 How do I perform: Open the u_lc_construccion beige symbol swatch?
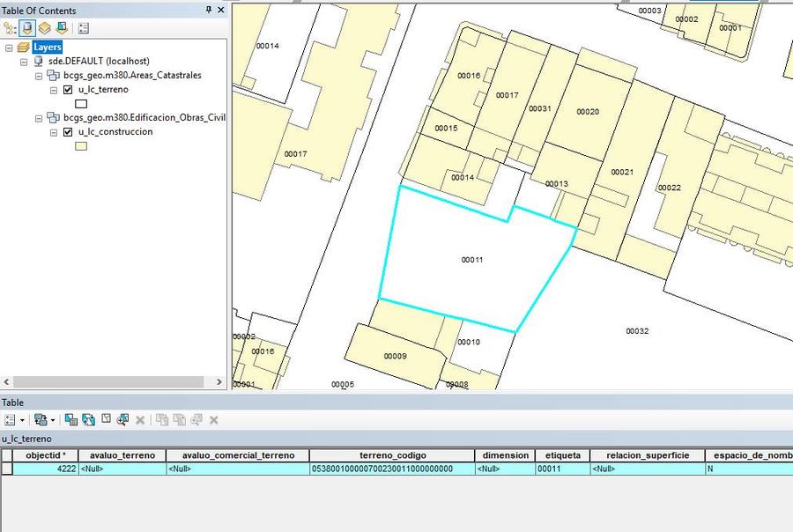[81, 146]
